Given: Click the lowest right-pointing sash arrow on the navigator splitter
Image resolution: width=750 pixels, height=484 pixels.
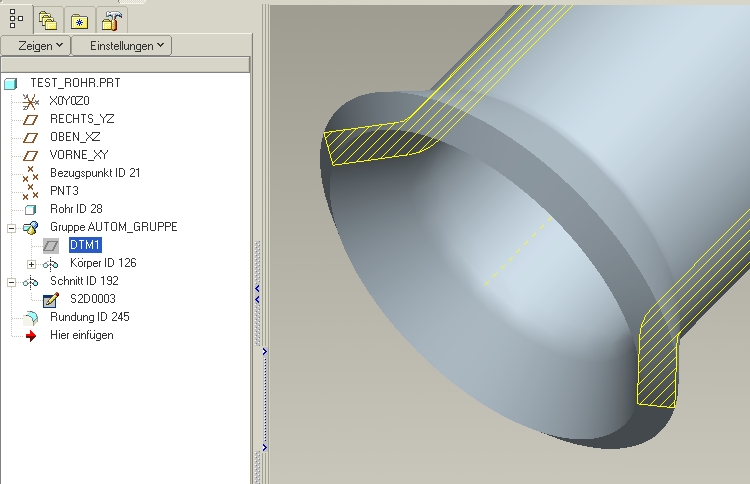Looking at the screenshot, I should coord(265,448).
